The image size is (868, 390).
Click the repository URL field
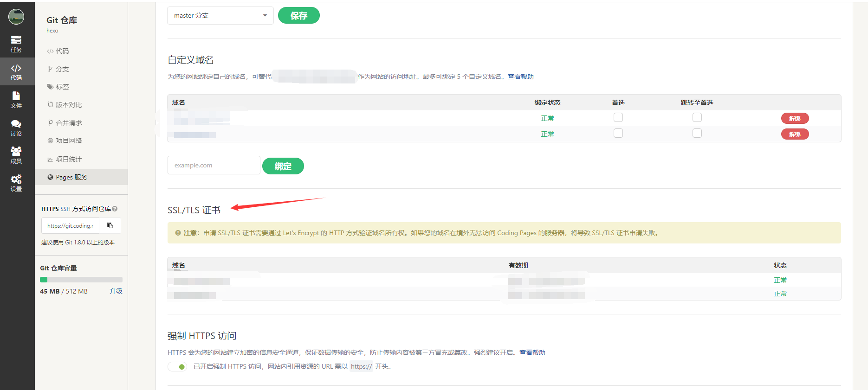[71, 226]
